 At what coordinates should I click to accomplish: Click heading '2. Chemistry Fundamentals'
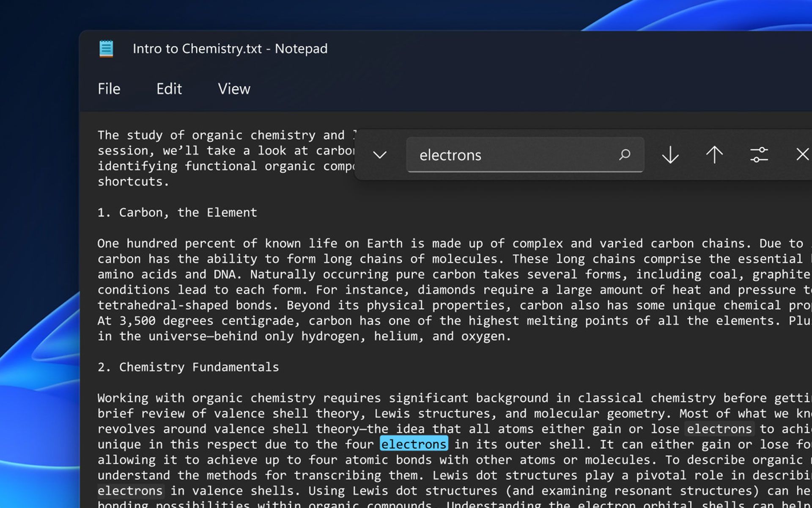tap(188, 367)
